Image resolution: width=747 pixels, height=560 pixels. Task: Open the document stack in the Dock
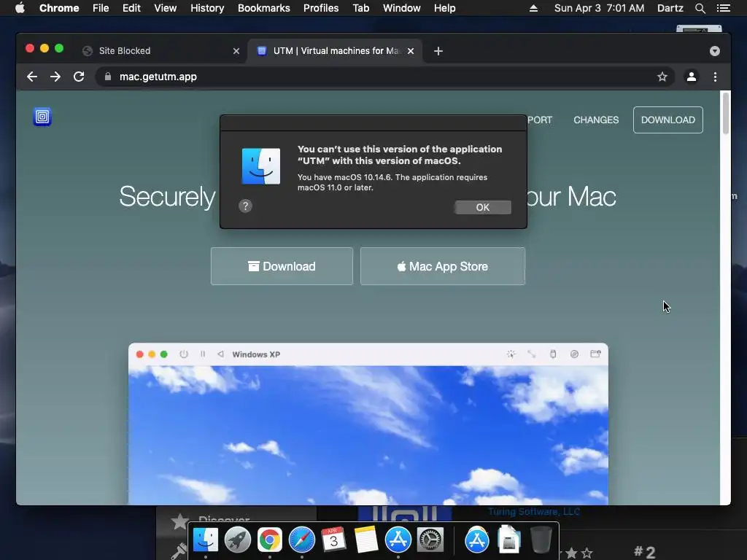pos(508,540)
